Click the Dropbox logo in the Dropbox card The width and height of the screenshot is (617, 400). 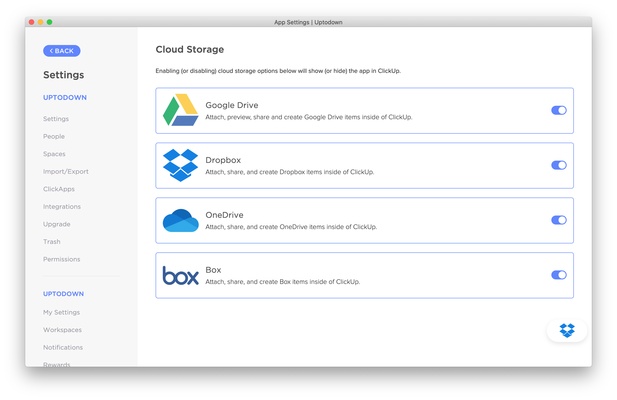point(181,165)
